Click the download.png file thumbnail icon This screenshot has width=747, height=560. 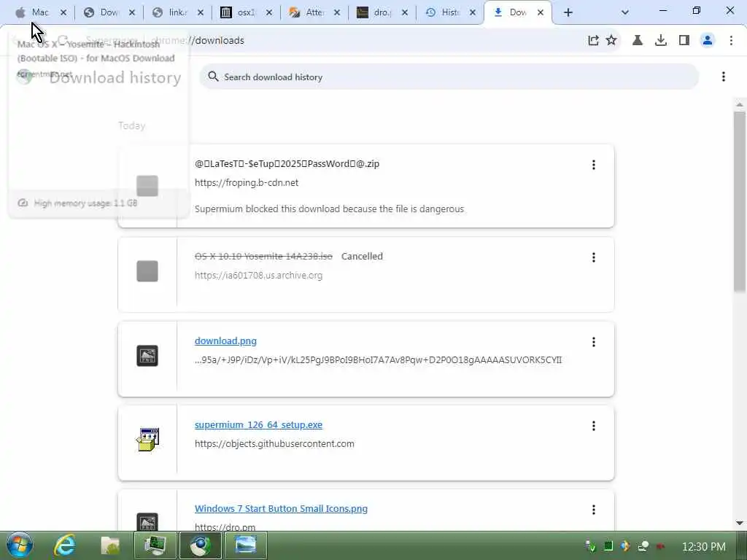[x=147, y=356]
